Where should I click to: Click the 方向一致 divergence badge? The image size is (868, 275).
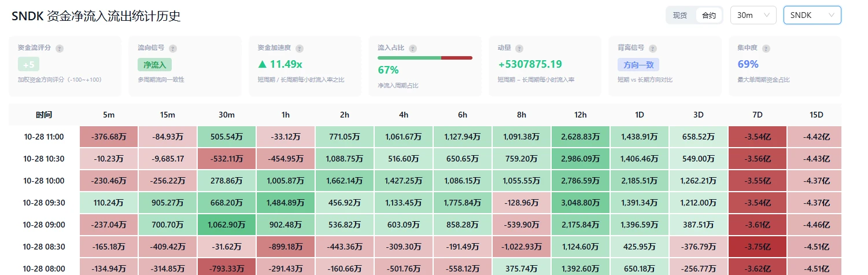[638, 65]
